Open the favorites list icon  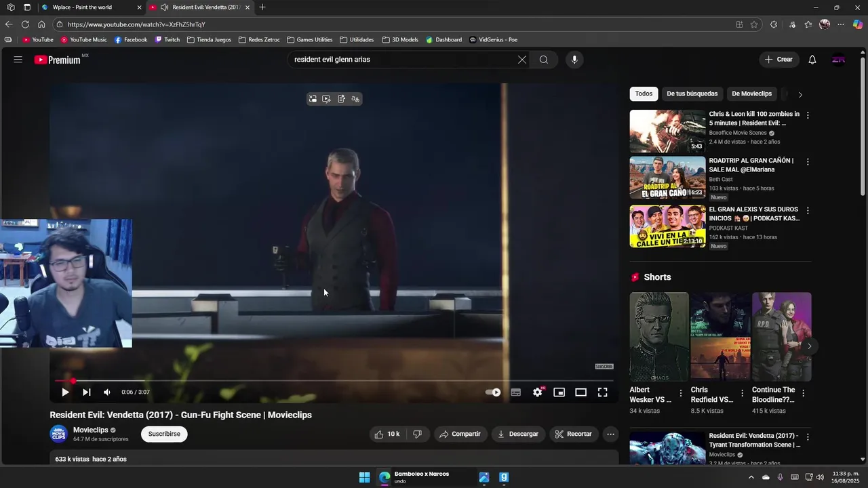click(x=808, y=24)
